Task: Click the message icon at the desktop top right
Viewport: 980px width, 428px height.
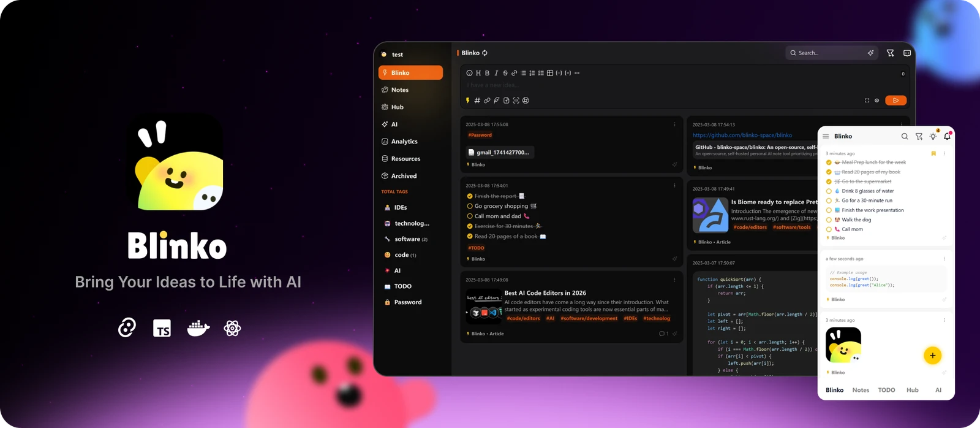Action: tap(907, 53)
